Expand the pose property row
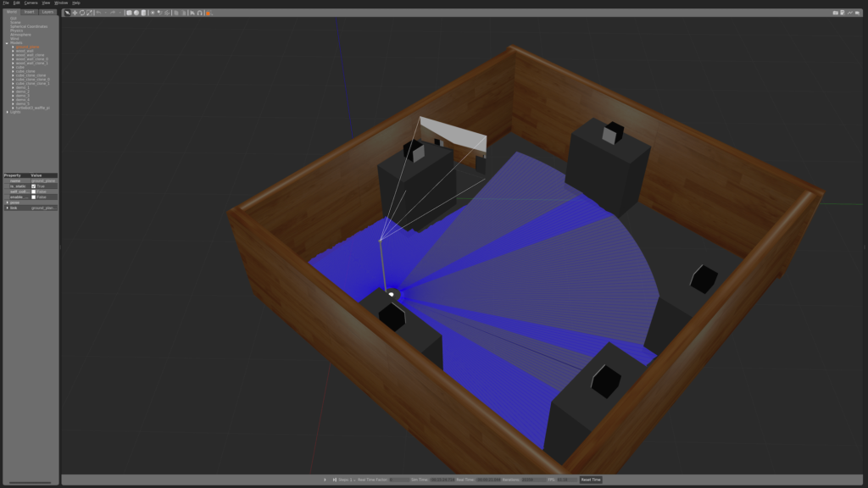The width and height of the screenshot is (868, 488). (8, 202)
